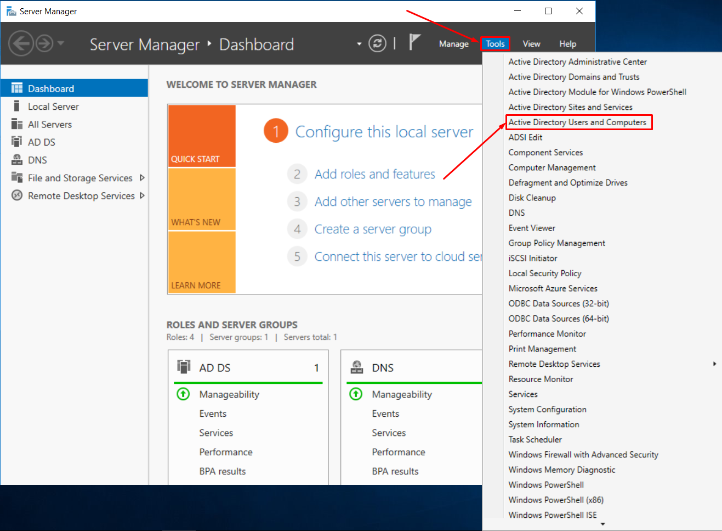This screenshot has width=722, height=531.
Task: Click Connect this server to cloud services
Action: click(398, 257)
